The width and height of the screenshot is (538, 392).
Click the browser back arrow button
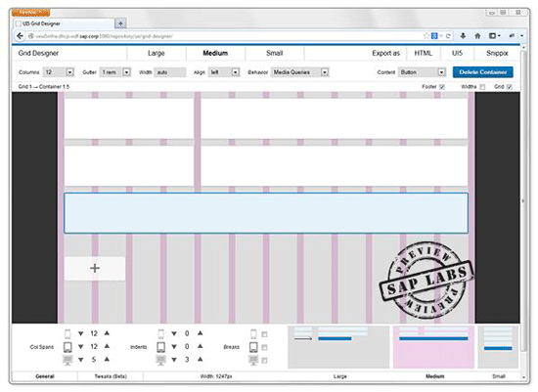click(x=21, y=35)
